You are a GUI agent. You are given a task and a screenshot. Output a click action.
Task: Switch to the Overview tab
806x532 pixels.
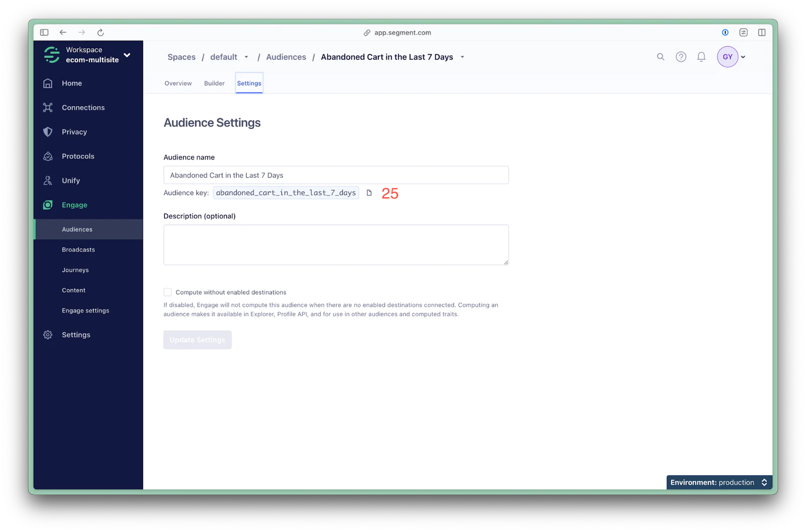point(178,84)
